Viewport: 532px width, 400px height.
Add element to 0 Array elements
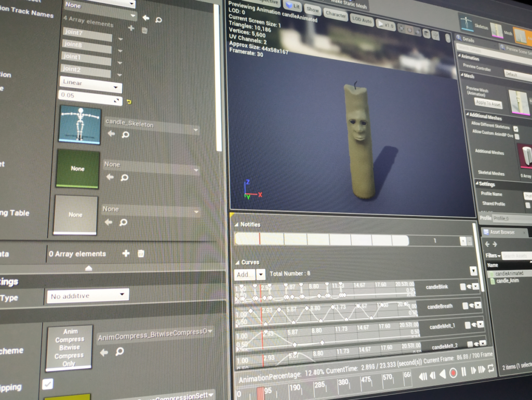click(126, 254)
